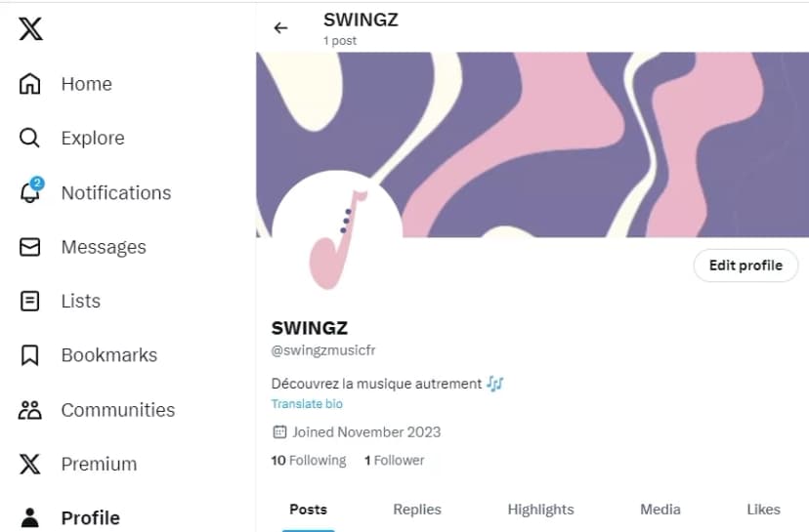Click the Profile person icon
Viewport: 809px width, 532px height.
30,518
